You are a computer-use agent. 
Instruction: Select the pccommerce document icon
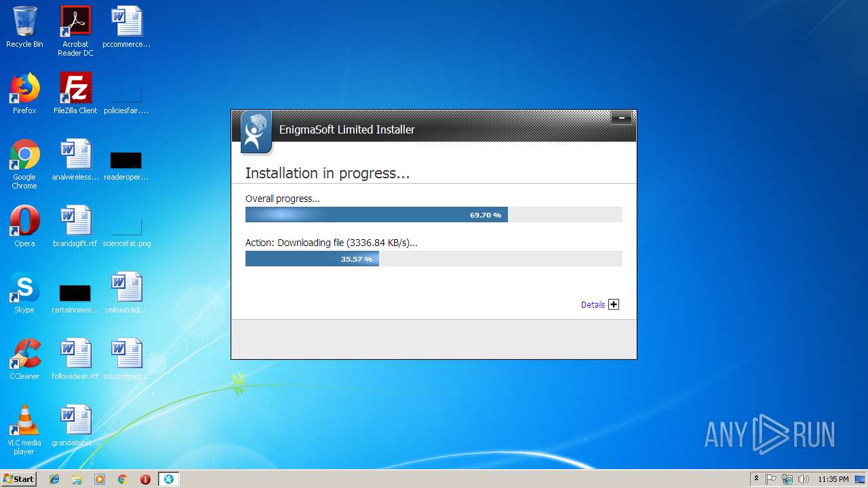point(127,27)
